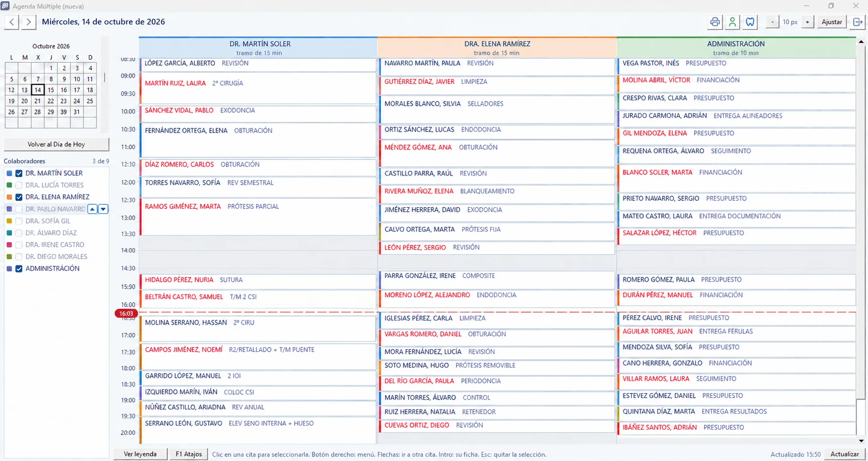This screenshot has height=461, width=868.
Task: Select DR. MARTÍN SOLER column header
Action: pos(258,47)
